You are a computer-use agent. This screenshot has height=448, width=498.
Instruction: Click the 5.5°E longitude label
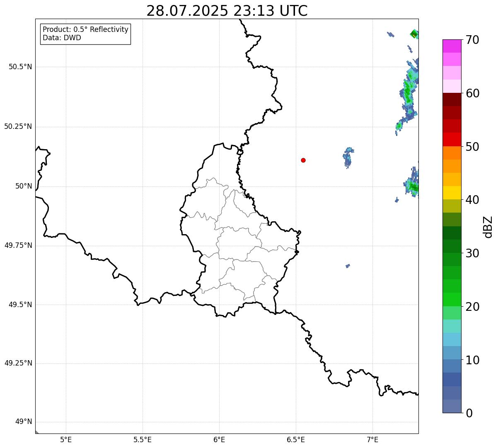click(143, 440)
